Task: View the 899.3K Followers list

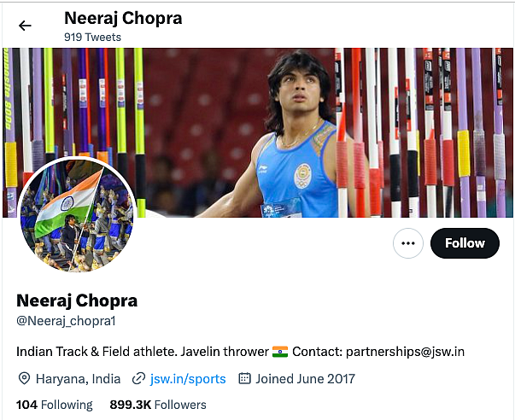Action: point(158,405)
